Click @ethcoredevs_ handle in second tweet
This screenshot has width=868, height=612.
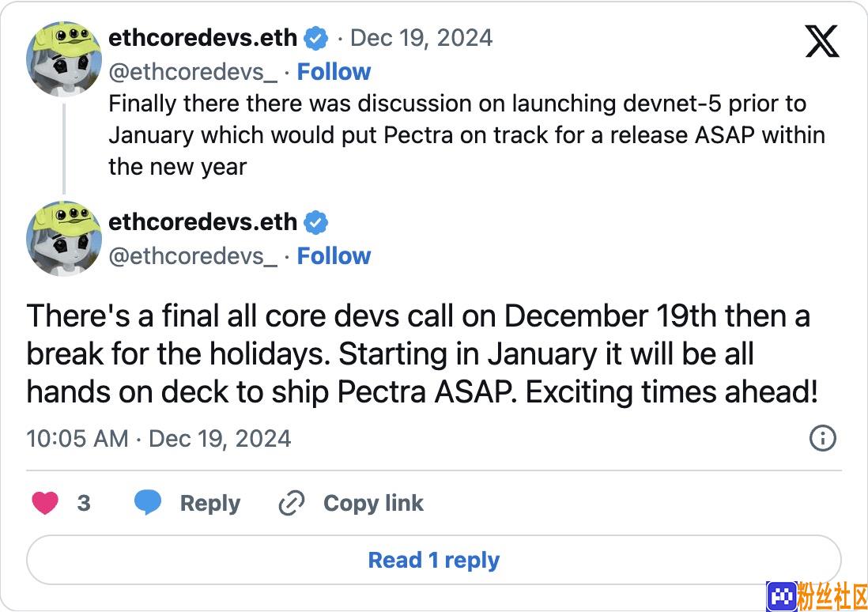click(193, 256)
